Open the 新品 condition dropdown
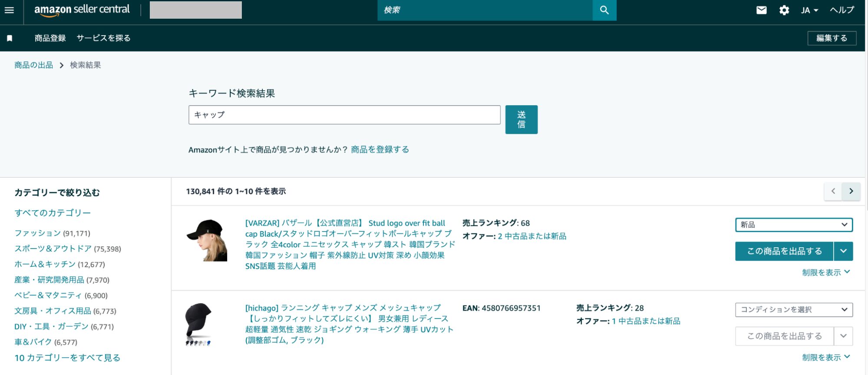 pyautogui.click(x=793, y=225)
